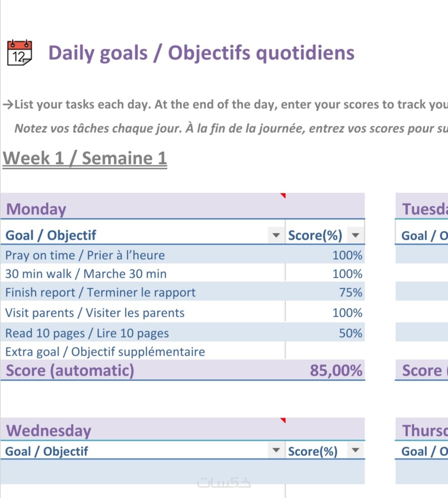Click the 'Finish report / Terminer le rapport' cell
Screen dimensions: 448x498
point(101,292)
